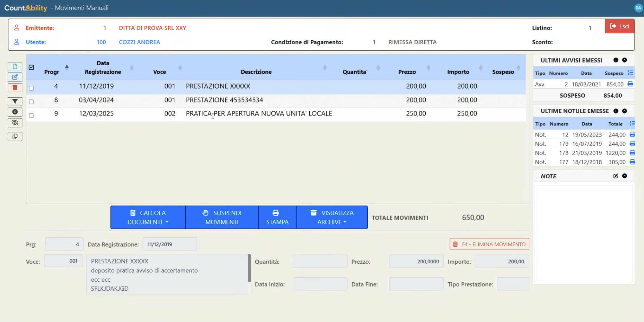Click the copy/duplicate icon in left toolbar
This screenshot has width=644, height=322.
tap(15, 137)
